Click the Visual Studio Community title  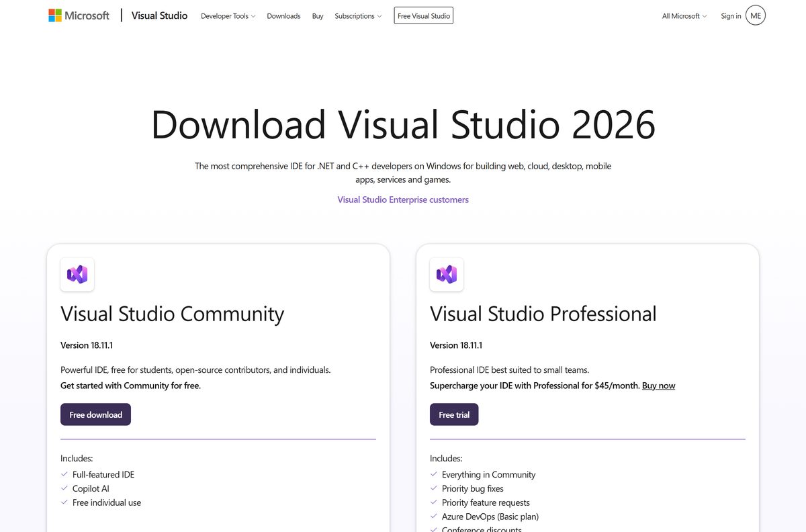pyautogui.click(x=172, y=314)
